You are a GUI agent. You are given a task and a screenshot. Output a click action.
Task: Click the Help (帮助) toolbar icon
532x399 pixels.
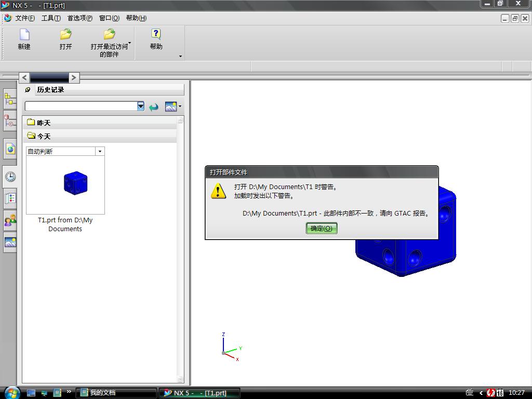coord(156,34)
